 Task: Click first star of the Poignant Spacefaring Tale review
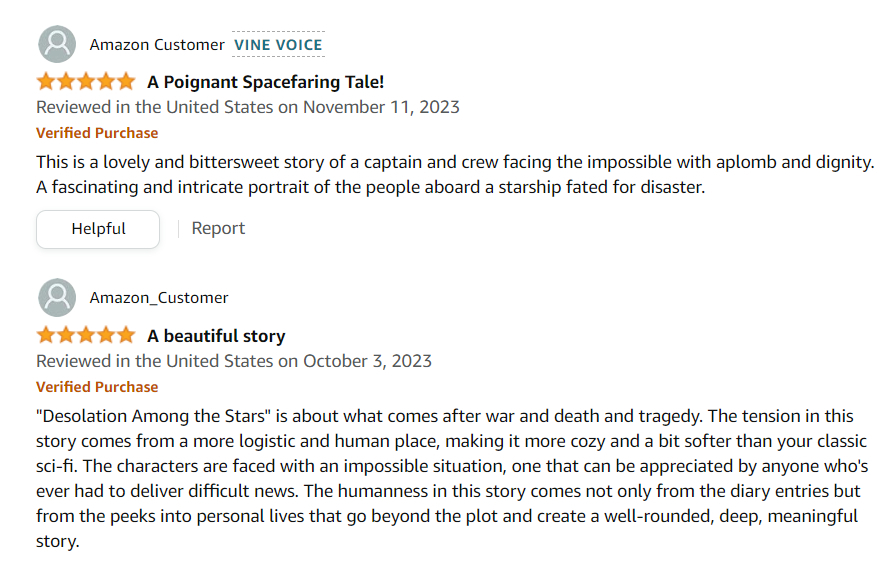click(46, 82)
